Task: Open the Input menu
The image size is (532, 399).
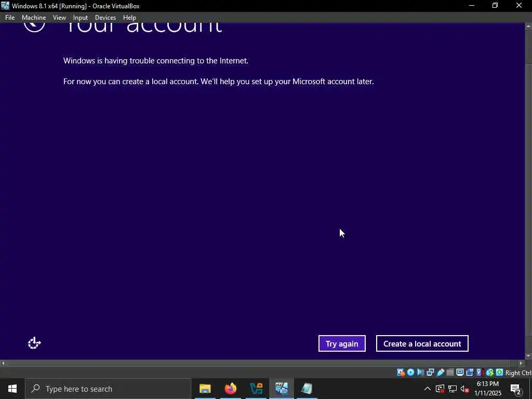Action: [81, 18]
